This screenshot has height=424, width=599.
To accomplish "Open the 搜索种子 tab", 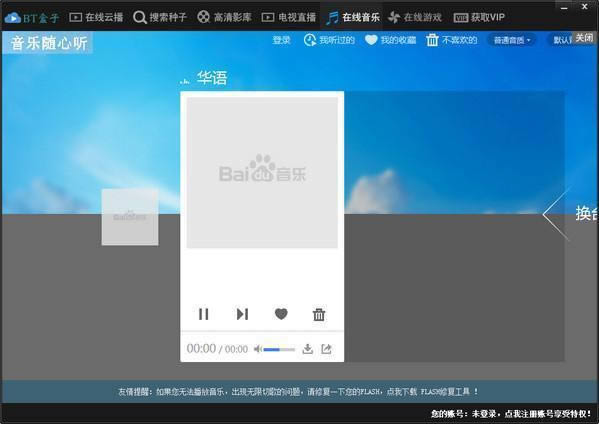I will [x=160, y=17].
